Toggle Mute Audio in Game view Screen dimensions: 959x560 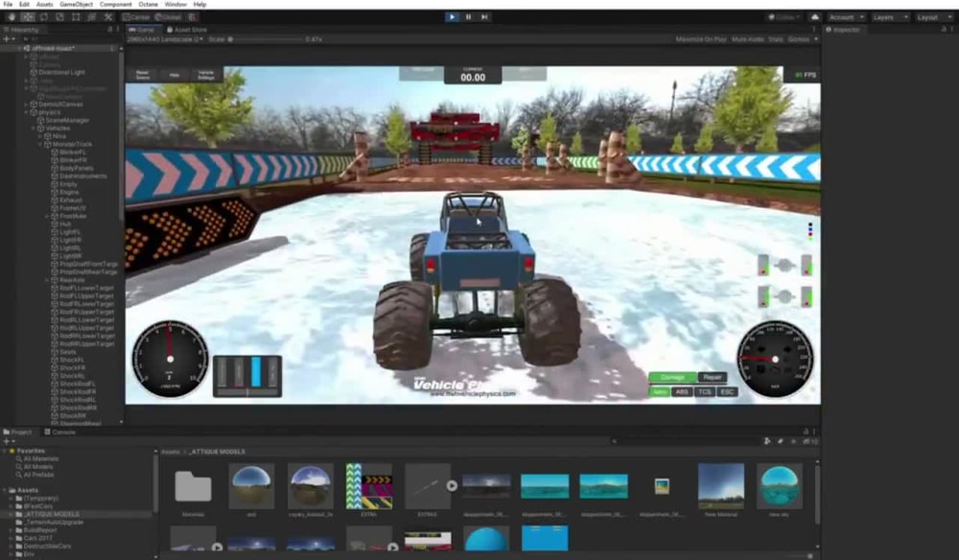tap(748, 39)
